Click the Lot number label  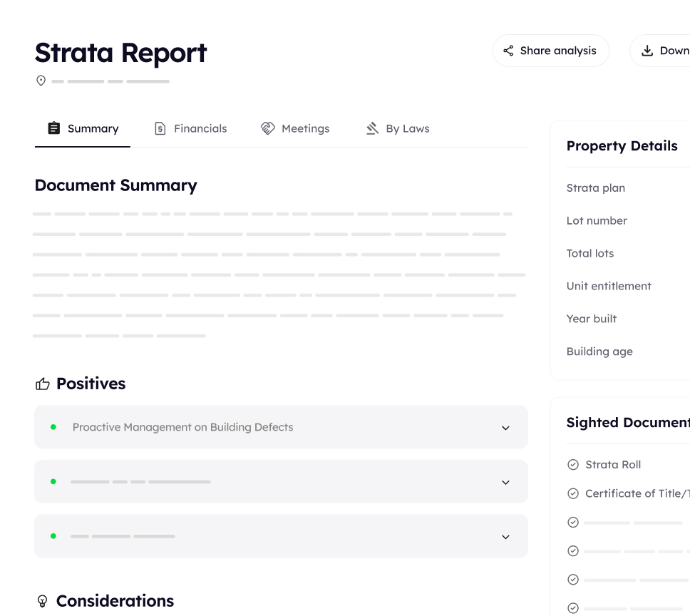(597, 220)
